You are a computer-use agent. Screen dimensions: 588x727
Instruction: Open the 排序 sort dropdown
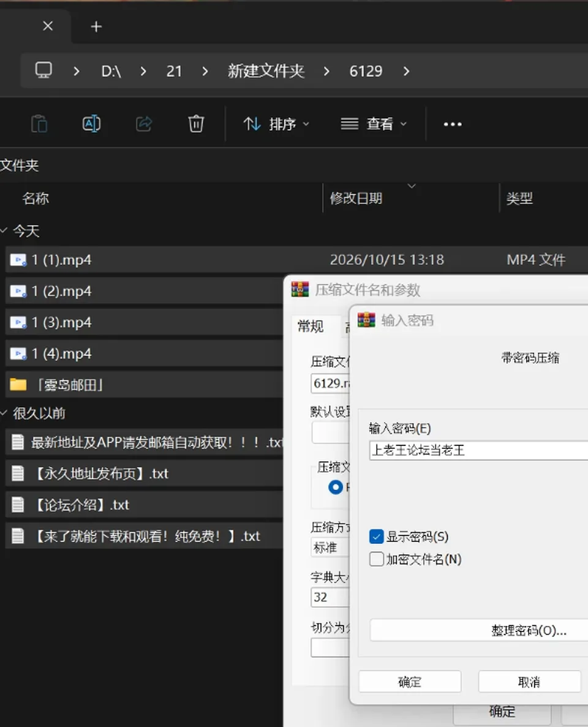click(276, 124)
